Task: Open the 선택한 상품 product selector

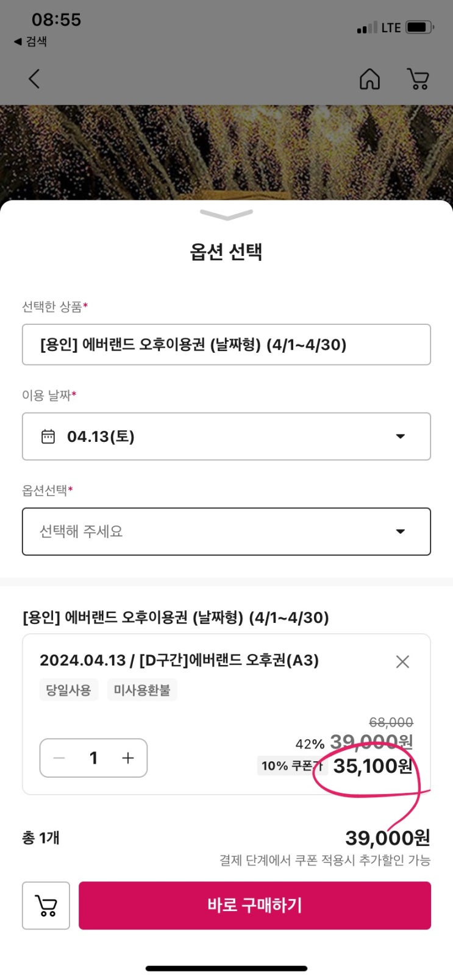Action: pyautogui.click(x=226, y=345)
